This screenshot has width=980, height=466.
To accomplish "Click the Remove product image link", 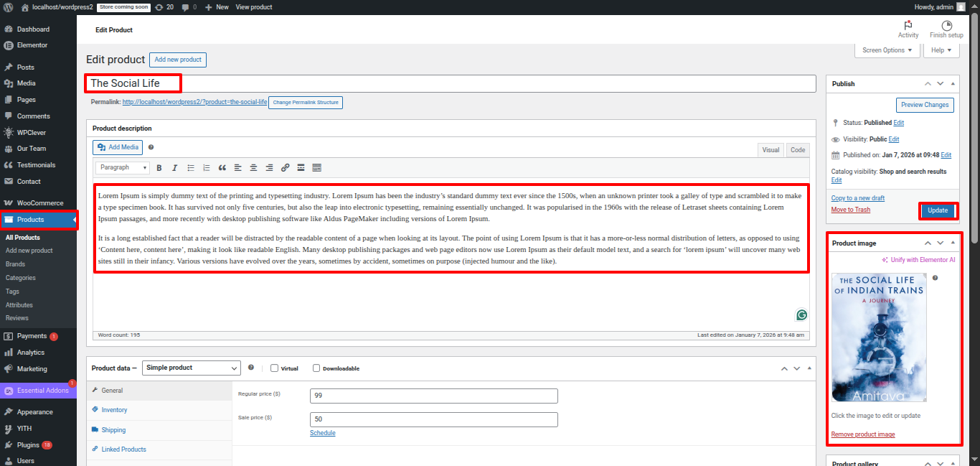I will pos(862,434).
